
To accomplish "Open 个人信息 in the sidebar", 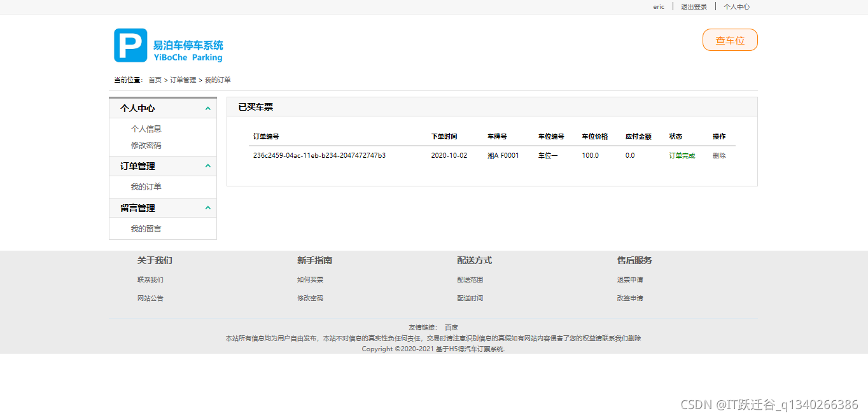I will pos(146,128).
